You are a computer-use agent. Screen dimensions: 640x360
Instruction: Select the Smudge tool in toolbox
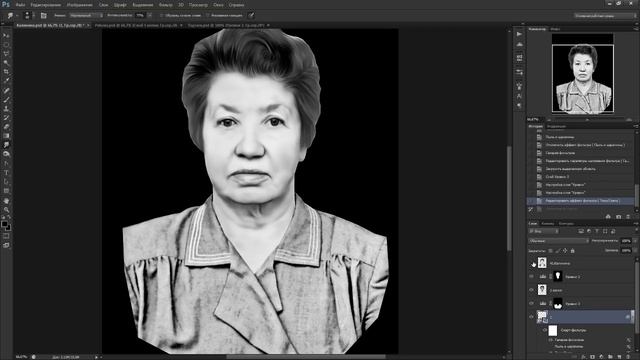[6, 145]
